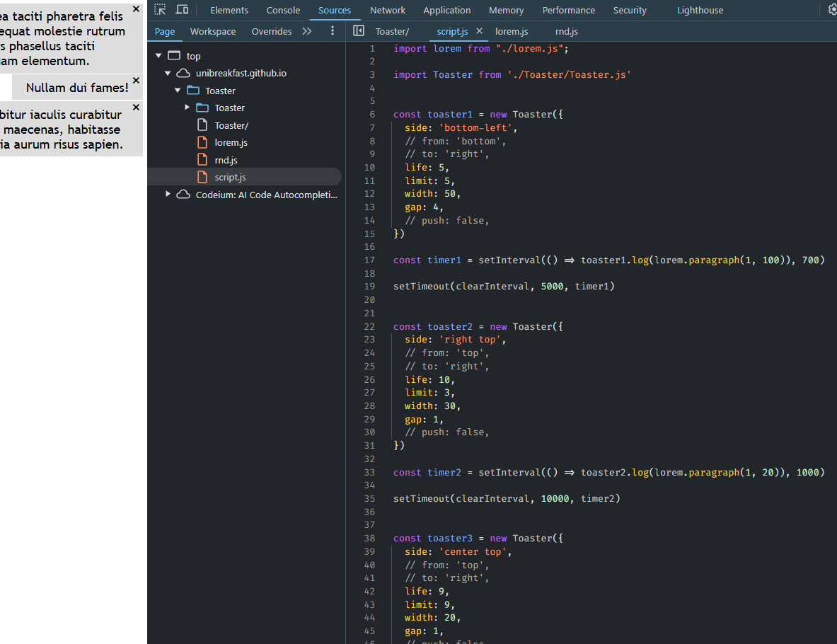Open the Memory panel
The image size is (837, 644).
(506, 10)
